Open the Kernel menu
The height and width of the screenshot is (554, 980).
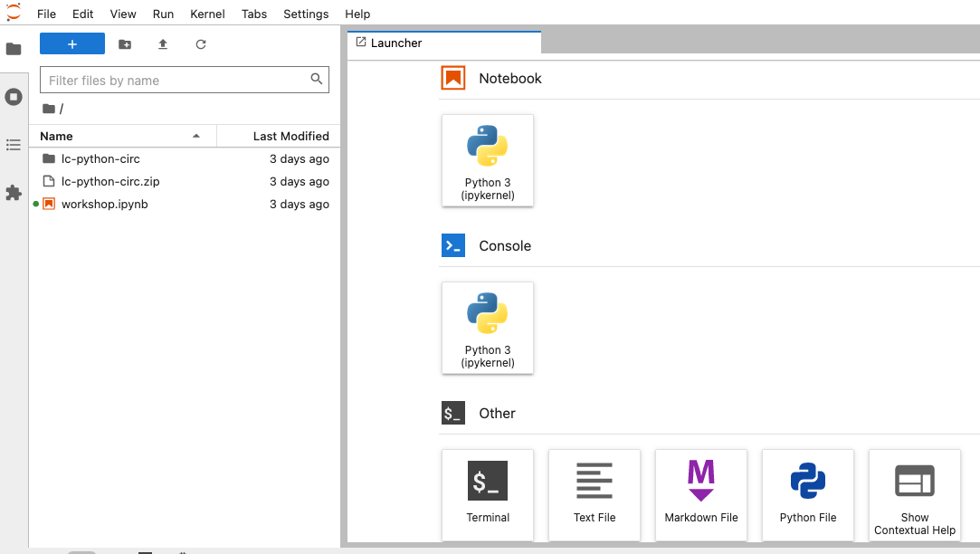[x=207, y=14]
